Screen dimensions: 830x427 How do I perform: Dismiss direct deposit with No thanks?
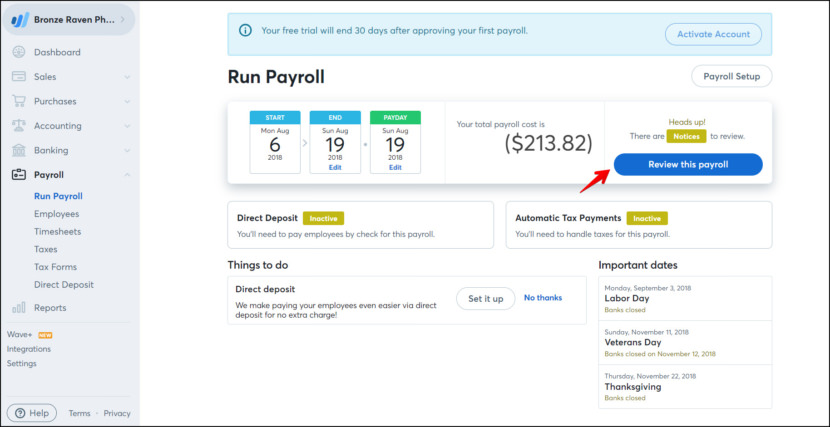click(543, 298)
